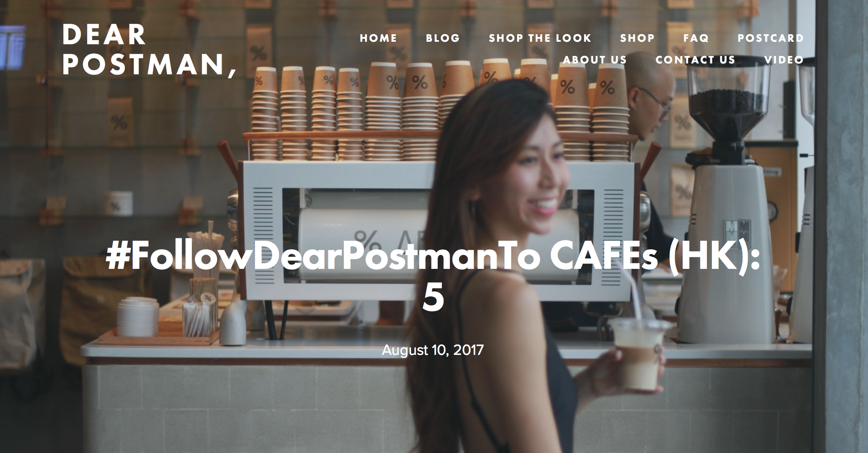Open the VIDEO navigation link
This screenshot has width=868, height=453.
pos(784,60)
